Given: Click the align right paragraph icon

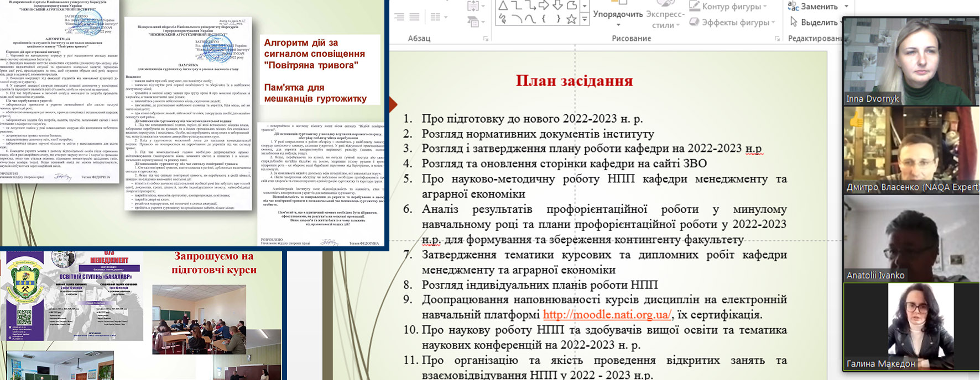Looking at the screenshot, I should point(399,17).
